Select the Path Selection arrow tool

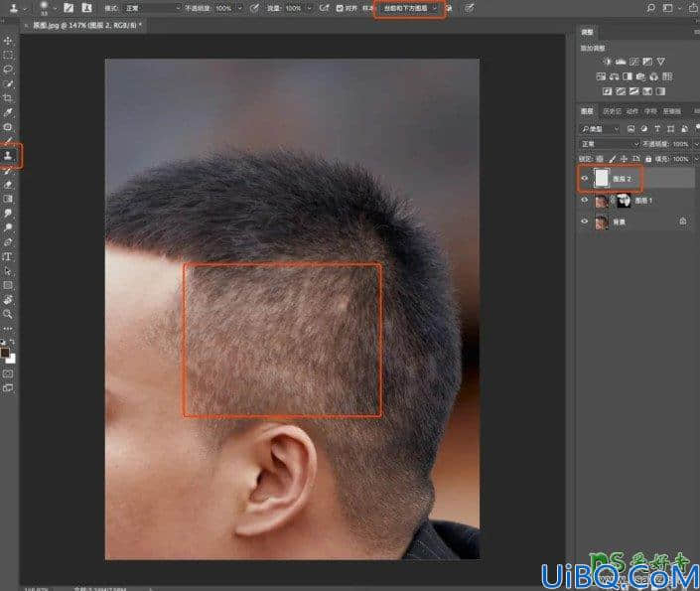pos(8,271)
